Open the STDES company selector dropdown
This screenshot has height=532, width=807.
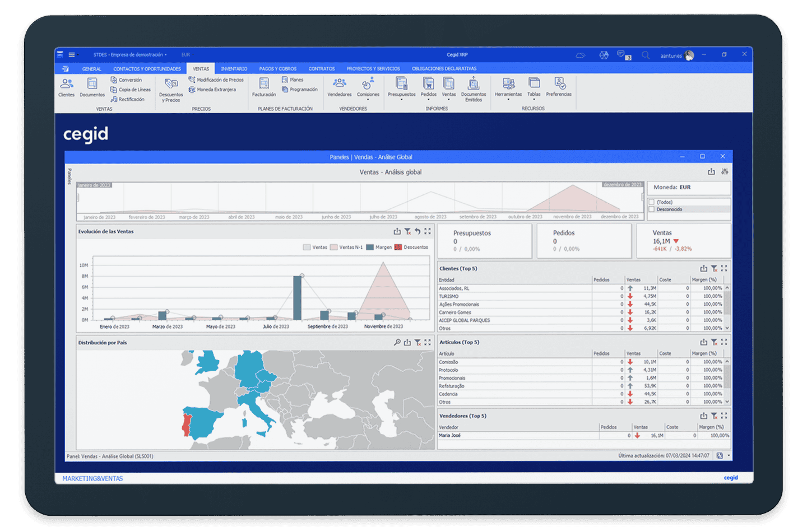pos(130,55)
